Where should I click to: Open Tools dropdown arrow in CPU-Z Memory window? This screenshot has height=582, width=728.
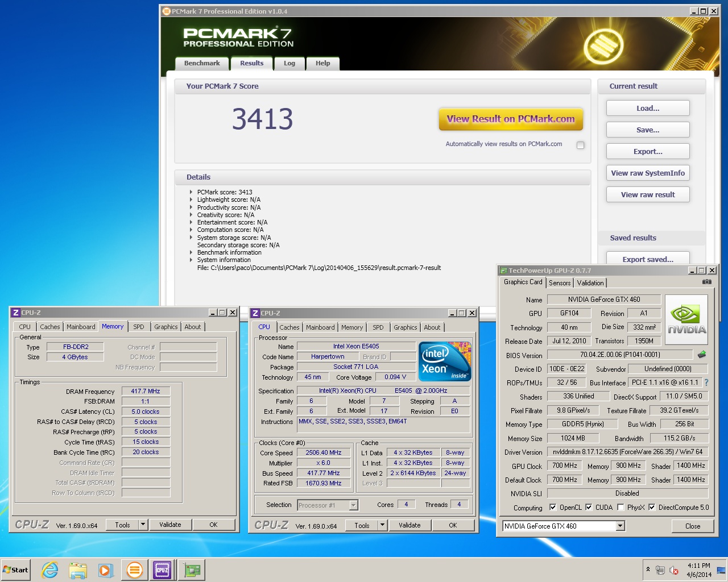tap(143, 525)
